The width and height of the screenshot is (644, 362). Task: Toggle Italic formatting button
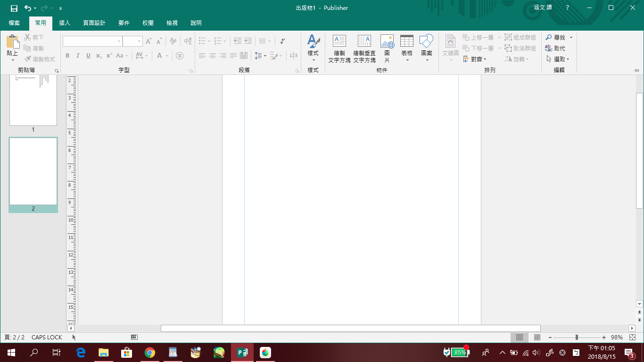pyautogui.click(x=78, y=56)
